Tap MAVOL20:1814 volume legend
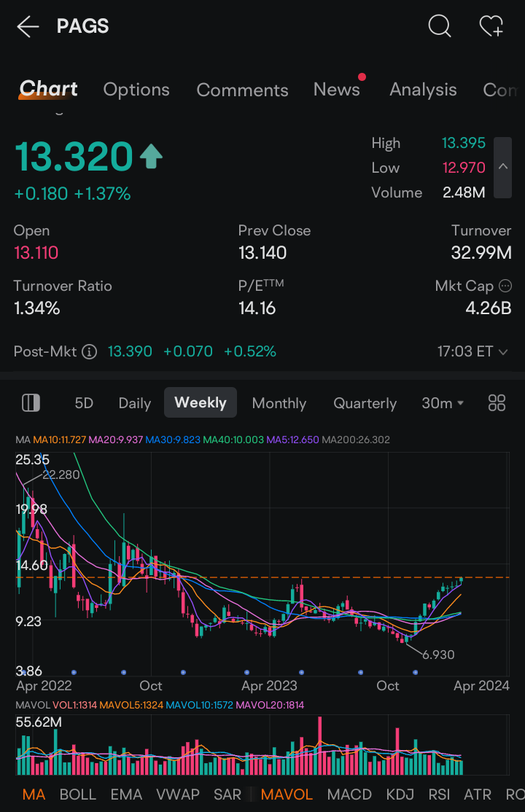The width and height of the screenshot is (525, 812). coord(270,705)
